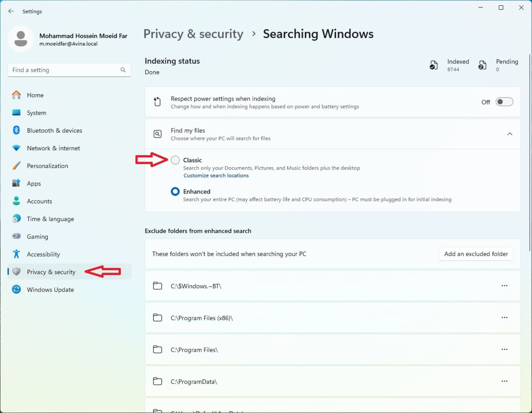Open Bluetooth & devices settings
Image resolution: width=532 pixels, height=413 pixels.
click(69, 130)
